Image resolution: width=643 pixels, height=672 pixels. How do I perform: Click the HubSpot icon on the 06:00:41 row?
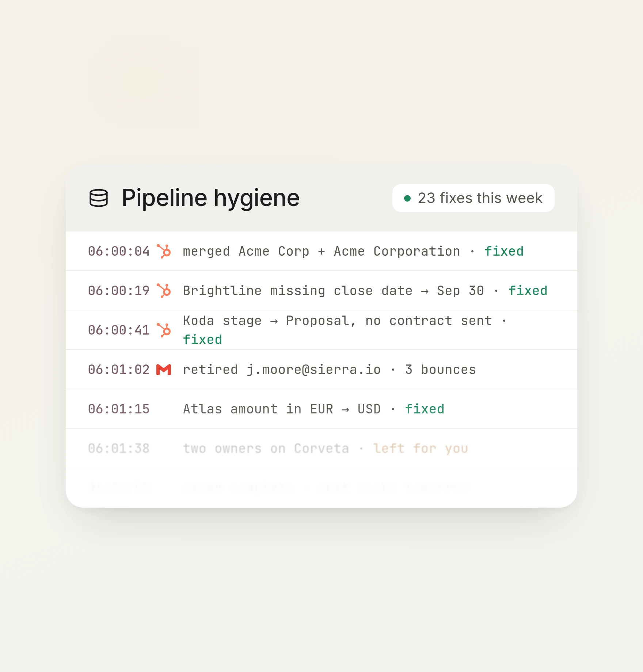[x=164, y=330]
